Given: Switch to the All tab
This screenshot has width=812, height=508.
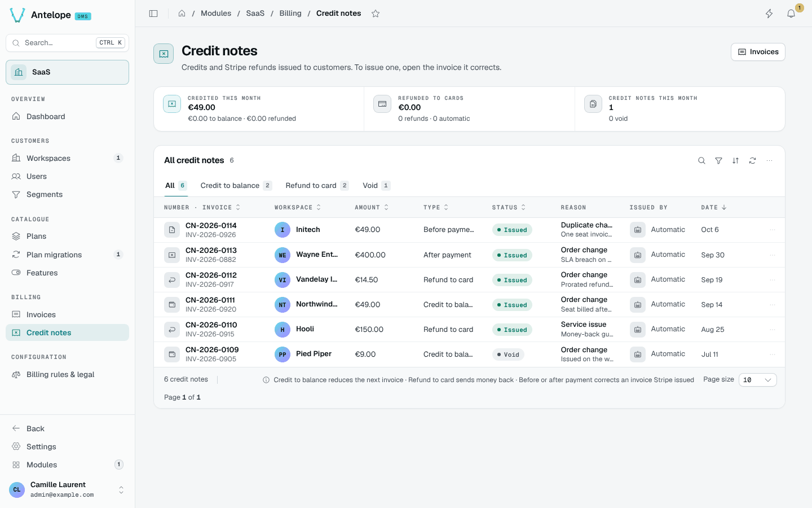Looking at the screenshot, I should tap(176, 186).
